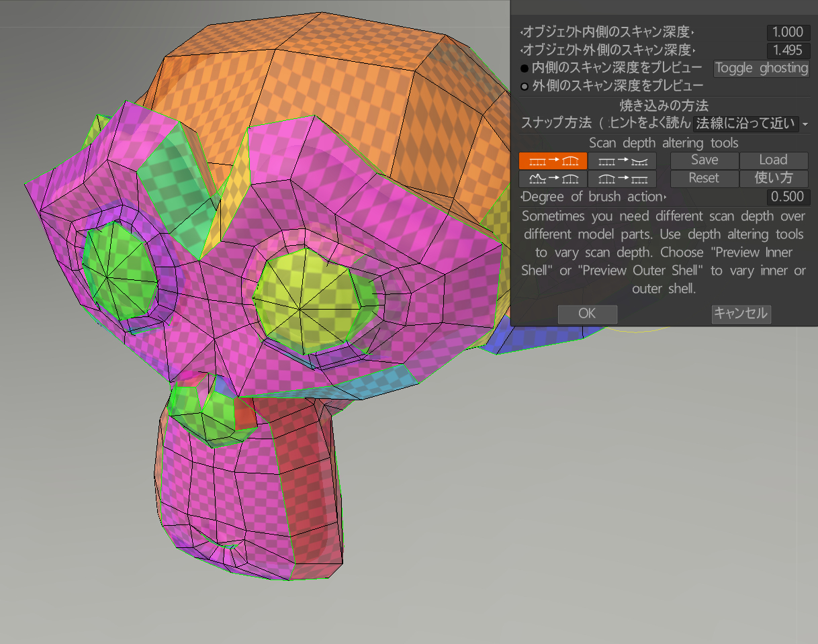
Task: Confirm the dialog with OK
Action: (587, 314)
